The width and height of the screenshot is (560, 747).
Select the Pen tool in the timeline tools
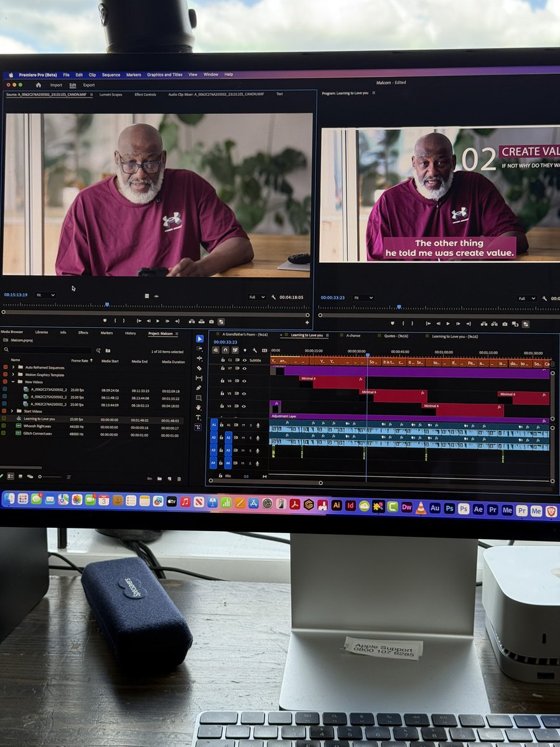[200, 387]
